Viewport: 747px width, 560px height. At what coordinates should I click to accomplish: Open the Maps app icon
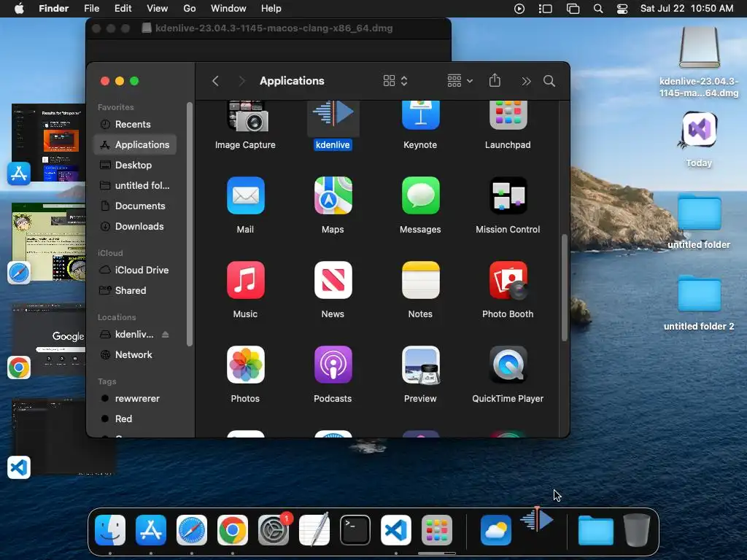pos(333,195)
